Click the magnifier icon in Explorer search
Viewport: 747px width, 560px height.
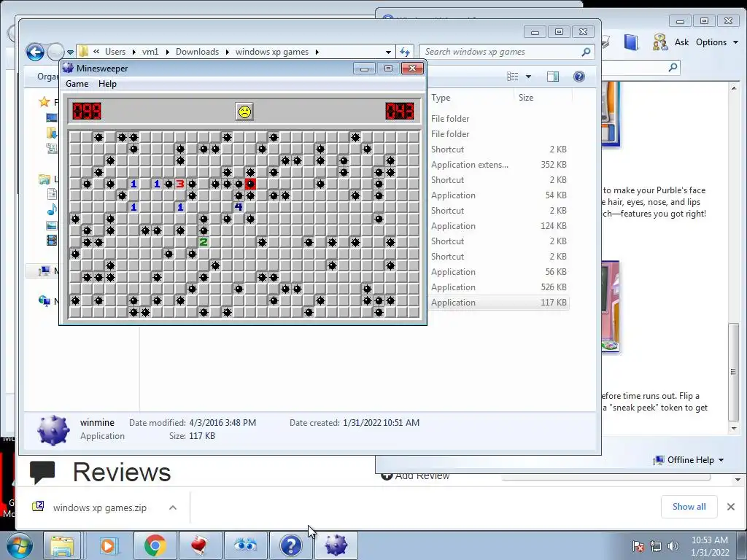pyautogui.click(x=586, y=52)
